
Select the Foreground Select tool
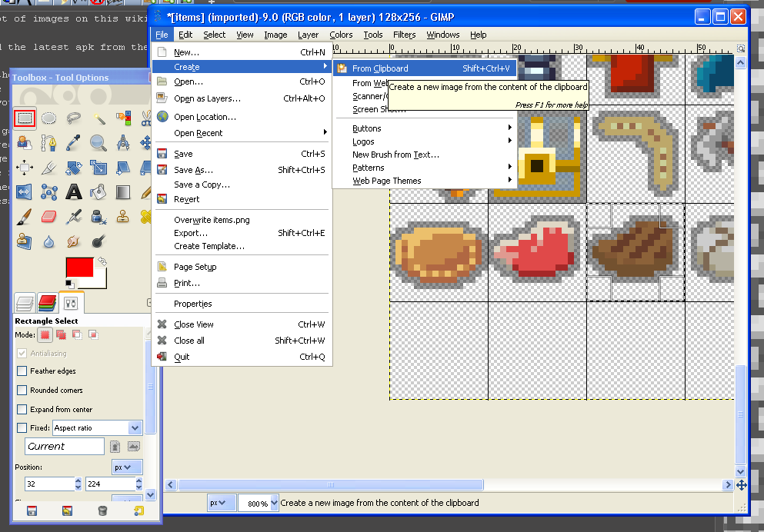[25, 143]
